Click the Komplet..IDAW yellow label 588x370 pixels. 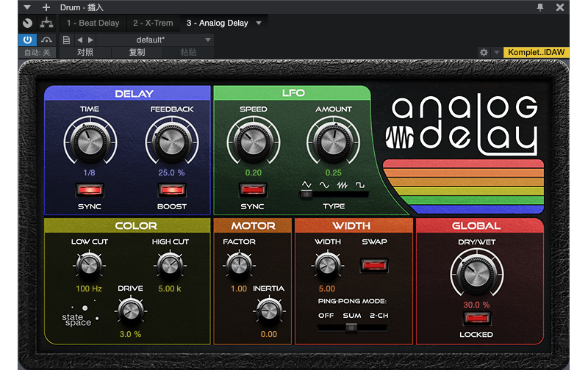pos(537,52)
